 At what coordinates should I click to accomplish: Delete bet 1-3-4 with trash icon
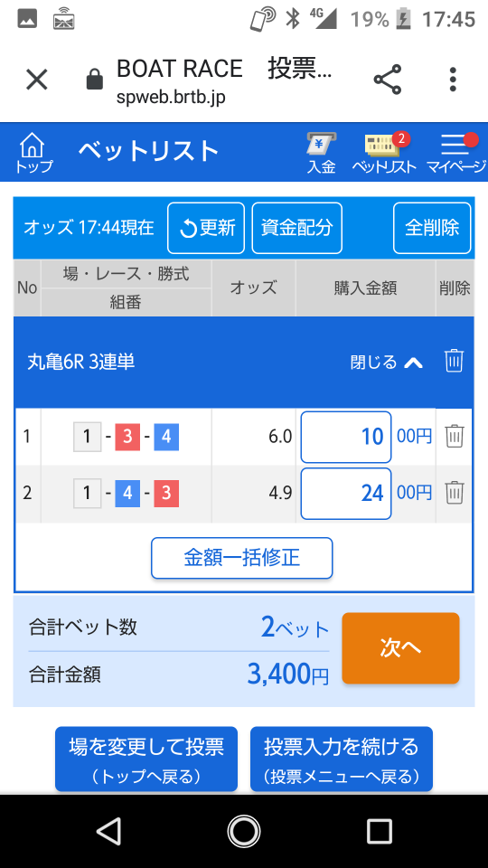tap(455, 436)
